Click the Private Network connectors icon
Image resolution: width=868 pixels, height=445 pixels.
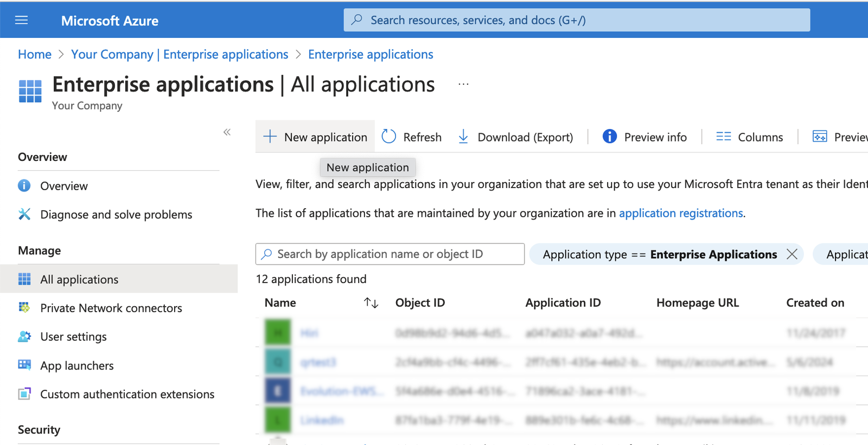[x=24, y=308]
